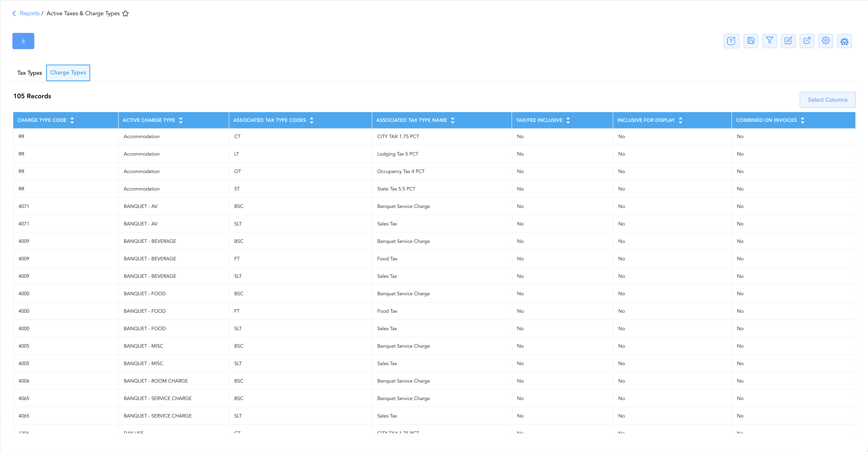Switch to the Tax Types tab
This screenshot has height=452, width=868.
tap(30, 73)
